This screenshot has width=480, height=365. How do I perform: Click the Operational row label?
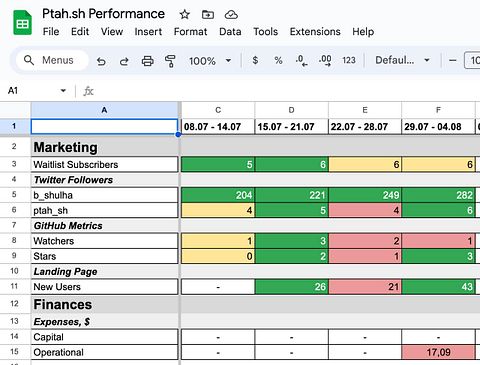104,352
